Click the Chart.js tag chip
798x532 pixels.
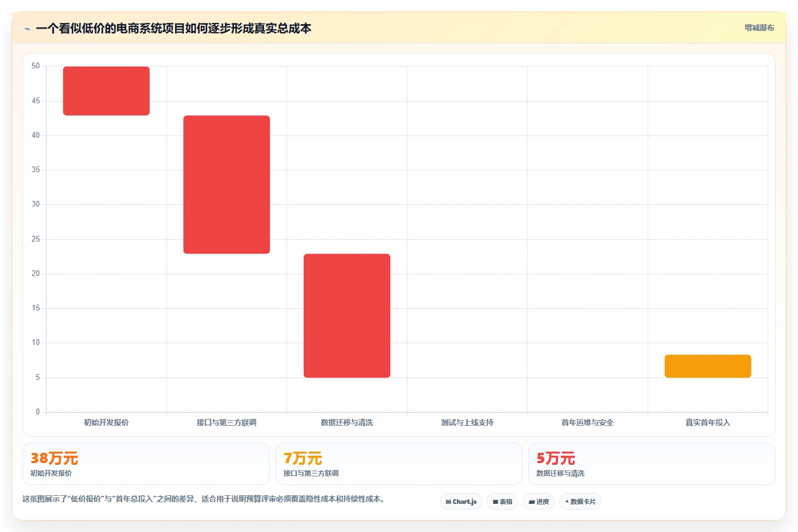coord(461,502)
